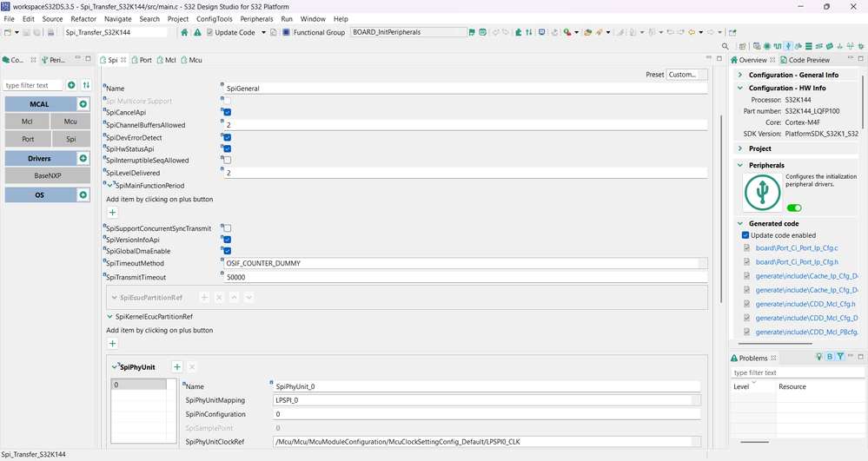Click the filter funnel icon in Problems view

[x=840, y=357]
